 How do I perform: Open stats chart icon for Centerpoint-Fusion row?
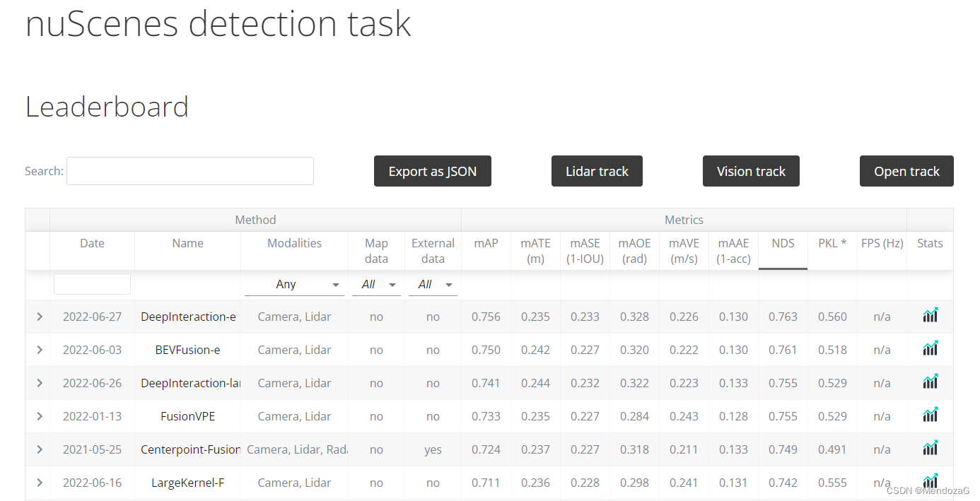coord(930,449)
